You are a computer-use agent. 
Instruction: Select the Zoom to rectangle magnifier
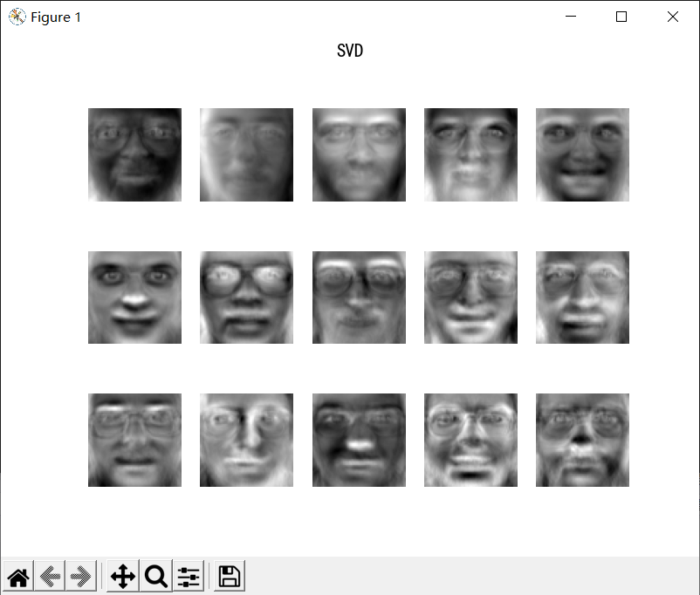click(x=156, y=577)
